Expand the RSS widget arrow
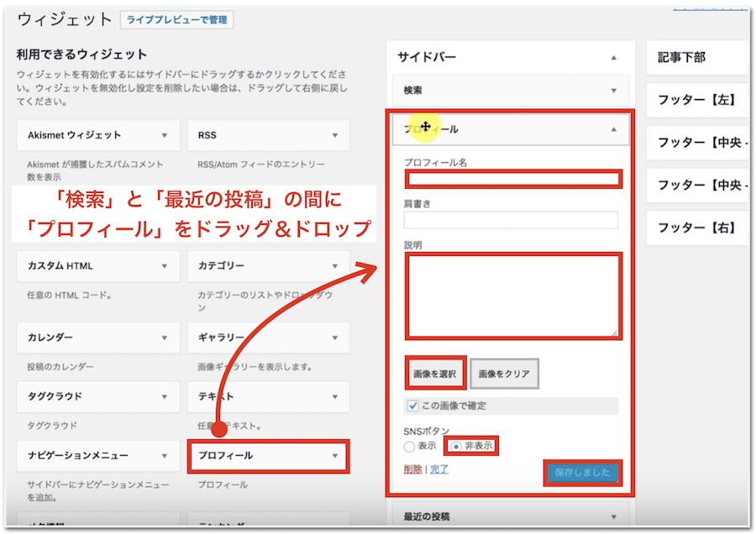Image resolution: width=756 pixels, height=534 pixels. click(x=334, y=135)
